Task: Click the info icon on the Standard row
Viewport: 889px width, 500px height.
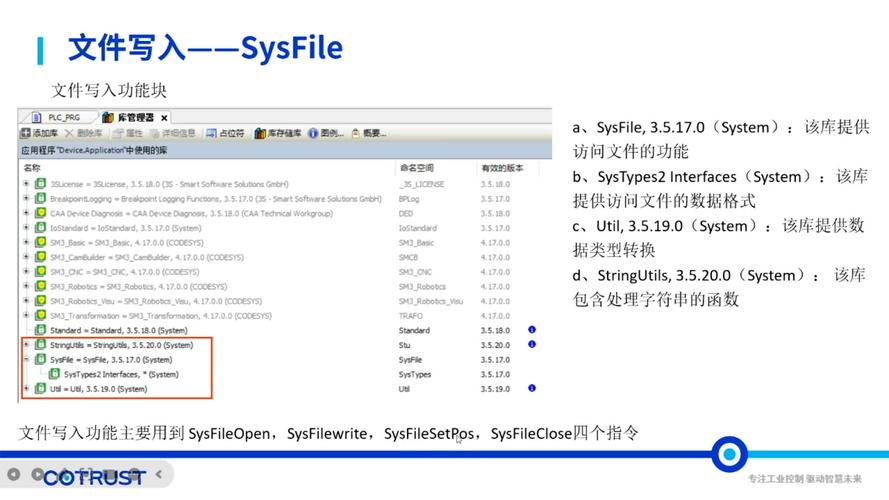Action: (x=532, y=329)
